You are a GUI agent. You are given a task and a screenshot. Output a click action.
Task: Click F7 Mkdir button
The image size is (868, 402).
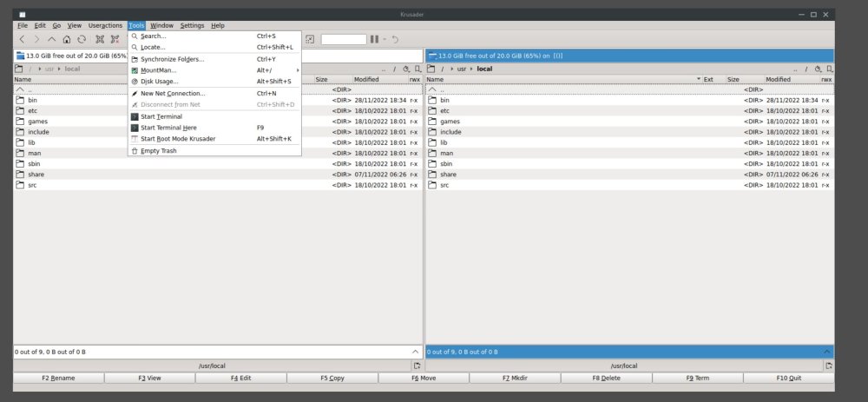pyautogui.click(x=515, y=379)
